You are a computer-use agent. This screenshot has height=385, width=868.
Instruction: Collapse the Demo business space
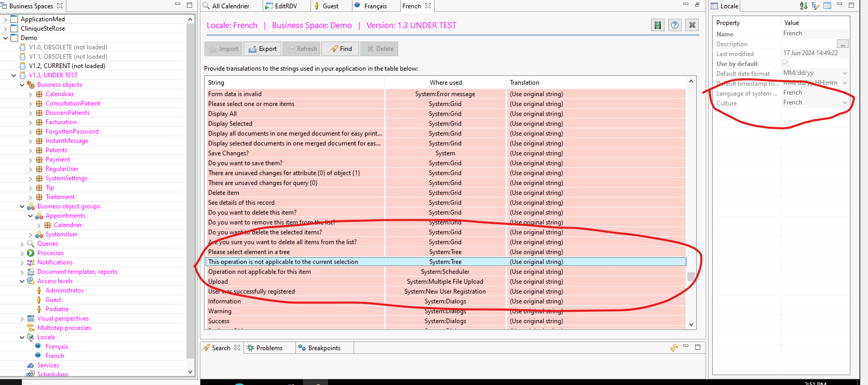point(6,38)
